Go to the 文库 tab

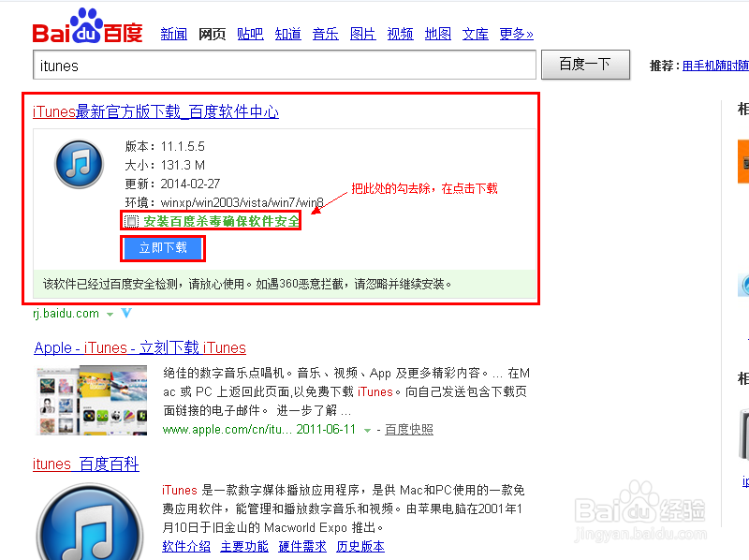coord(476,34)
